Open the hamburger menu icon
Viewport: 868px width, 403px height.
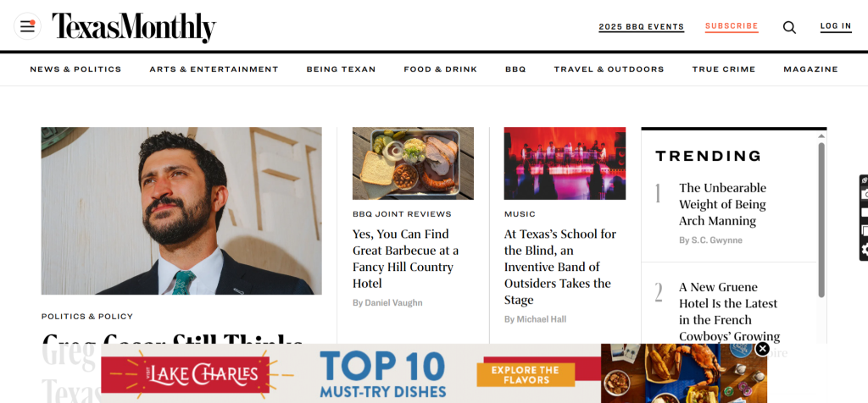[27, 26]
